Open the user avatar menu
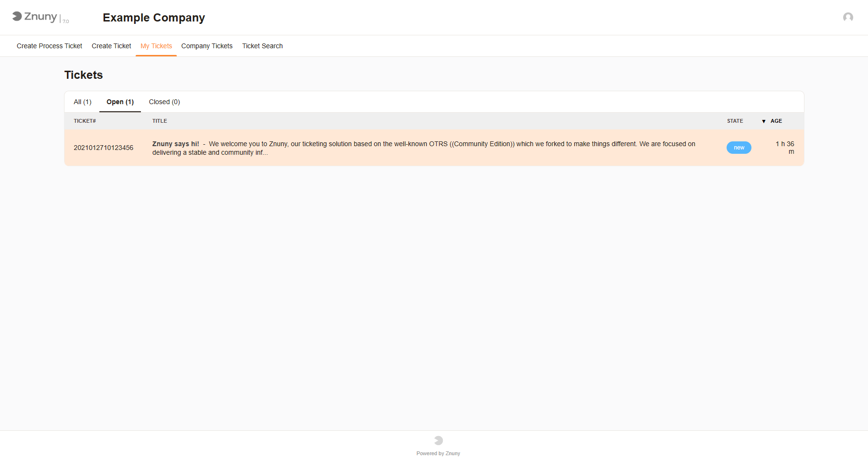This screenshot has width=868, height=459. pyautogui.click(x=848, y=17)
